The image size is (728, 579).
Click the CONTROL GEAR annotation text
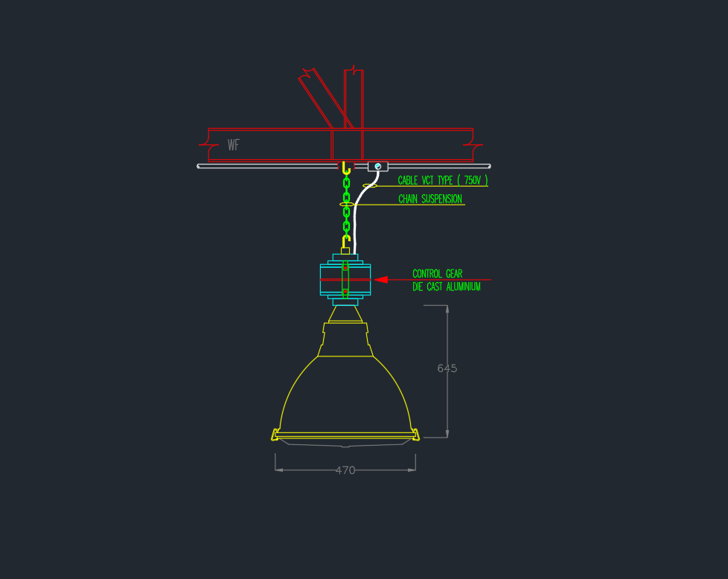437,274
